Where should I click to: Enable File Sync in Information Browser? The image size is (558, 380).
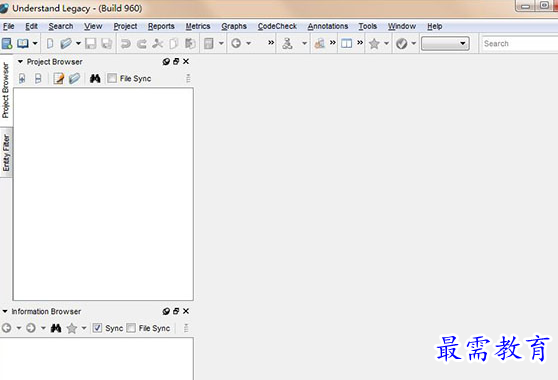[x=131, y=328]
